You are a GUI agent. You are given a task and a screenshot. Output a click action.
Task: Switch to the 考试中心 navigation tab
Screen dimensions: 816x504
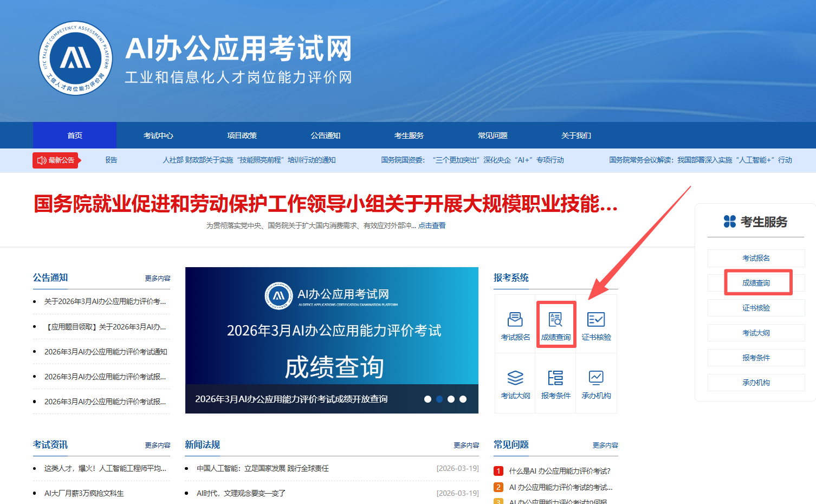click(x=158, y=135)
